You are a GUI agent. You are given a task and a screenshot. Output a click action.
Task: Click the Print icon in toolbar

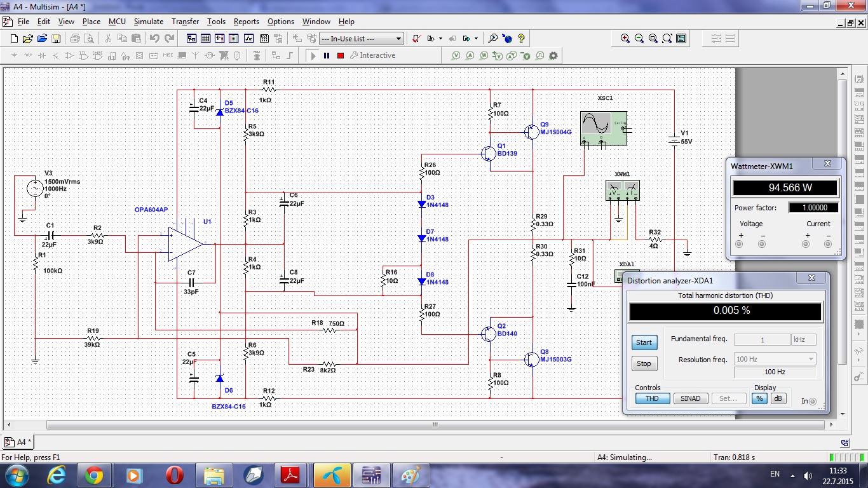tap(75, 39)
